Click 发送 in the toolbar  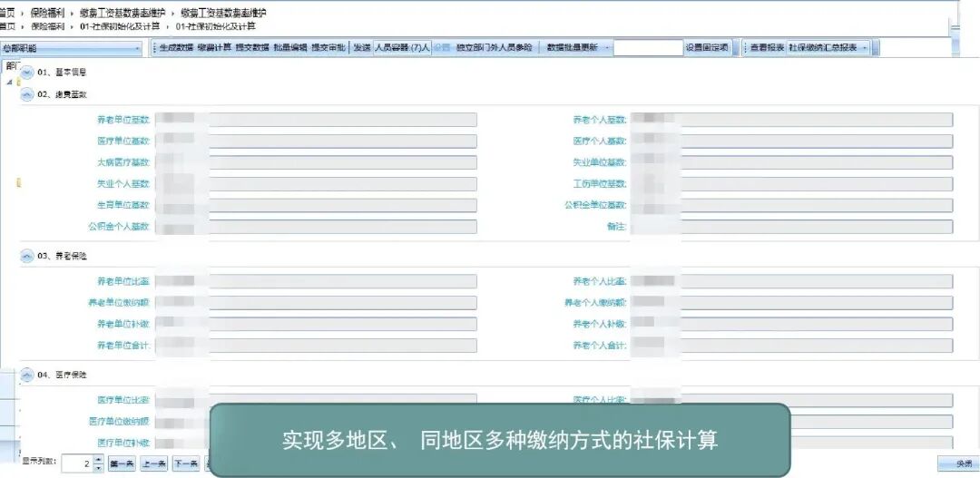point(362,47)
